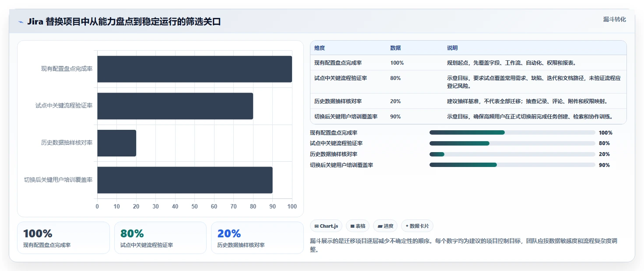This screenshot has height=271, width=644.
Task: Click the x-axis tick labeled 30
Action: [155, 207]
